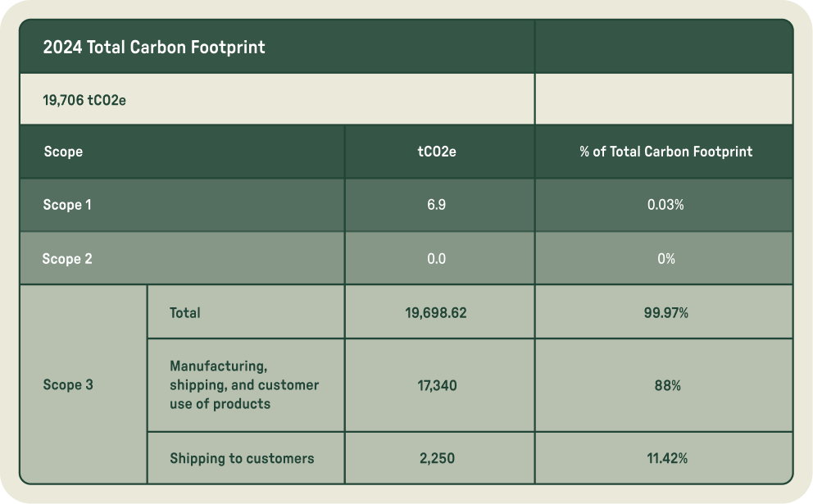813x504 pixels.
Task: Select the 11.42% percentage cell
Action: point(666,458)
